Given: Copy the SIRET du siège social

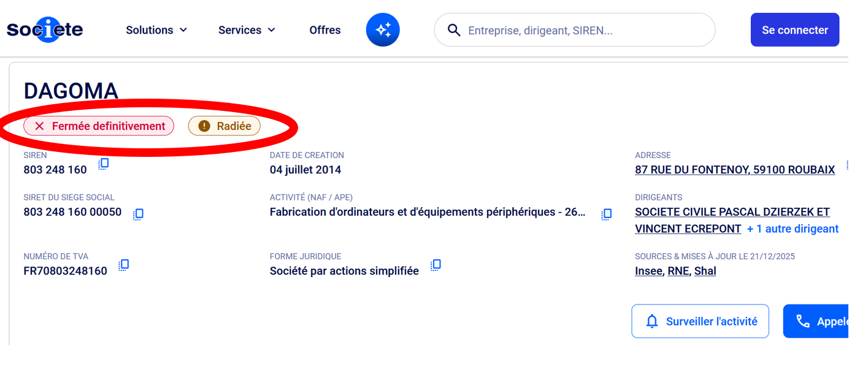Looking at the screenshot, I should click(x=139, y=214).
